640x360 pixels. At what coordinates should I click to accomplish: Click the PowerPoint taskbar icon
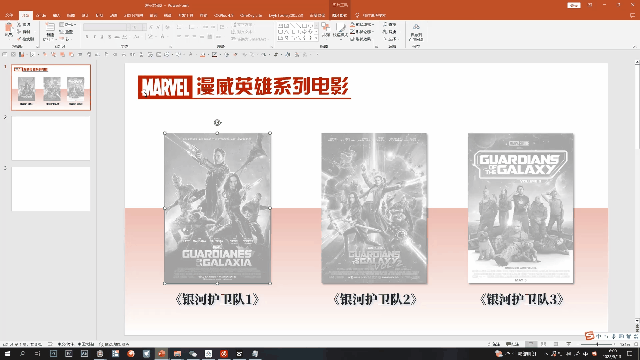[x=162, y=353]
